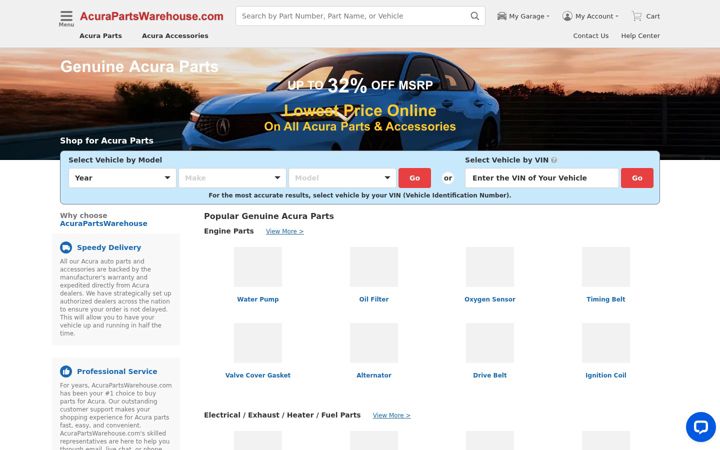The width and height of the screenshot is (720, 450).
Task: Click the Lowest Price Online banner text
Action: pyautogui.click(x=360, y=111)
